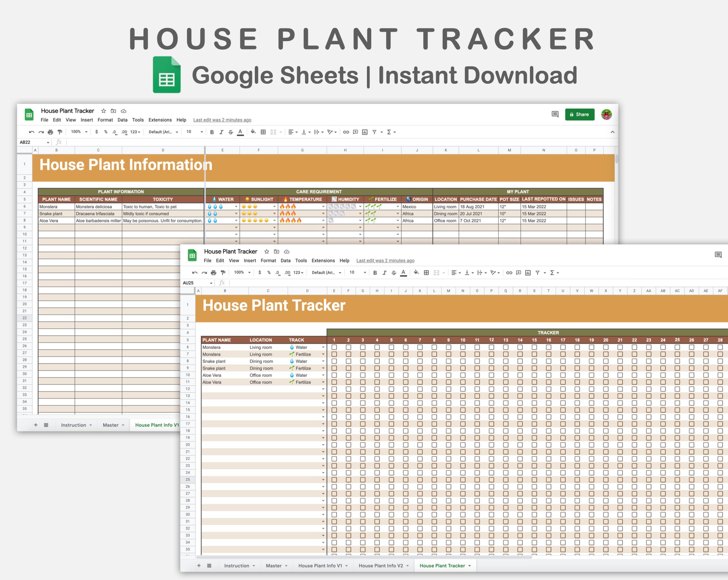Screen dimensions: 728x580
Task: Switch to House Plant Info V2 tab
Action: [380, 566]
